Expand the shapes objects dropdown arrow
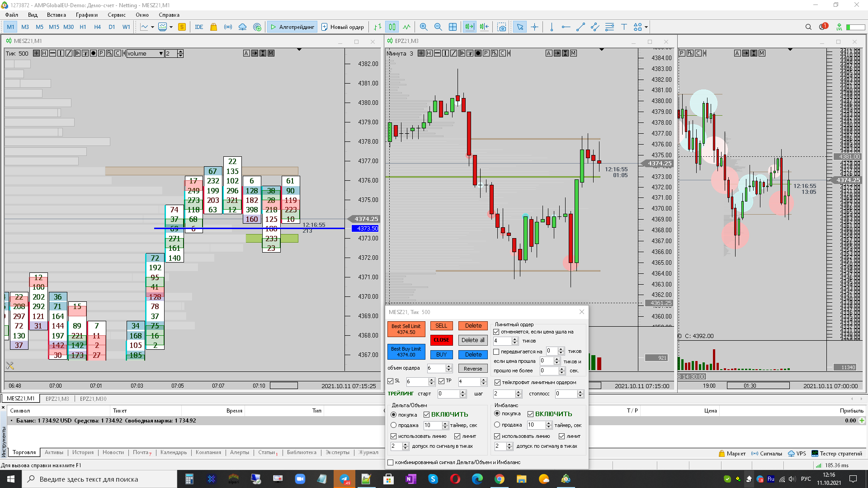The width and height of the screenshot is (868, 488). (646, 27)
